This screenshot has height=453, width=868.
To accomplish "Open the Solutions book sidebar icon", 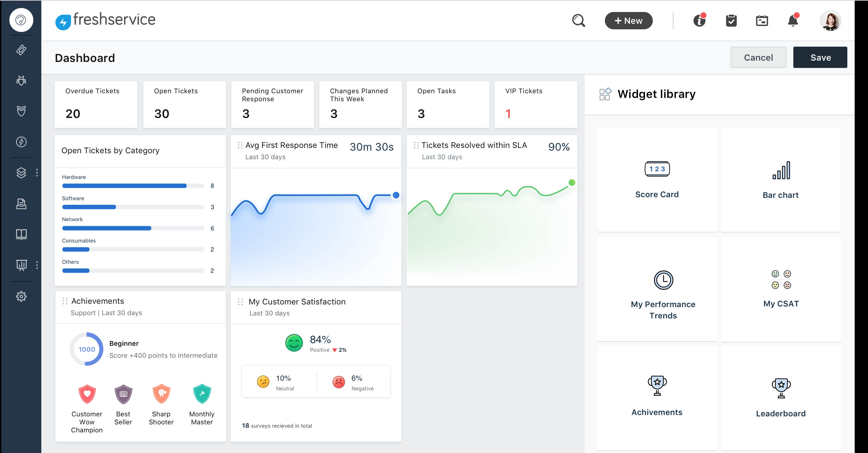I will (x=21, y=234).
